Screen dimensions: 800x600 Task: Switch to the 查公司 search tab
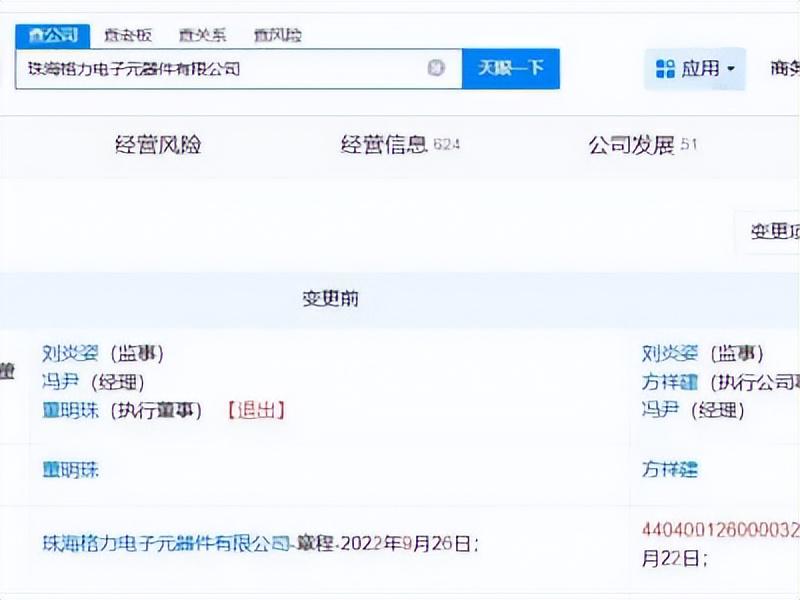(x=53, y=35)
